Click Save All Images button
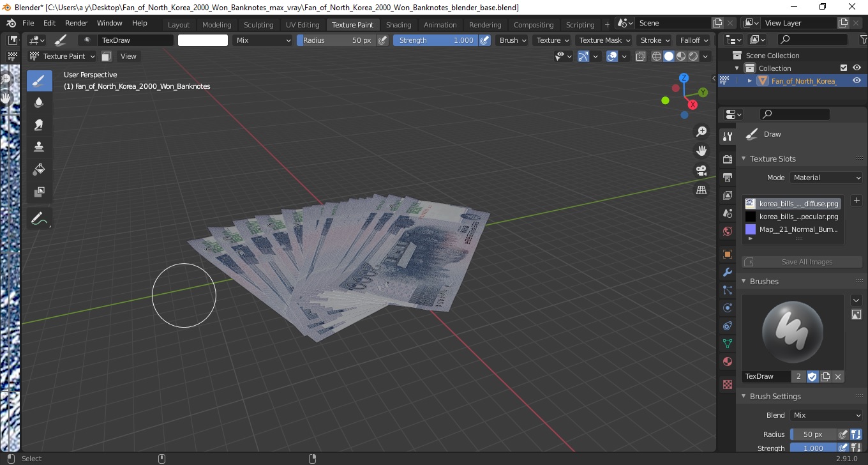Screen dimensions: 868x465 click(x=802, y=262)
